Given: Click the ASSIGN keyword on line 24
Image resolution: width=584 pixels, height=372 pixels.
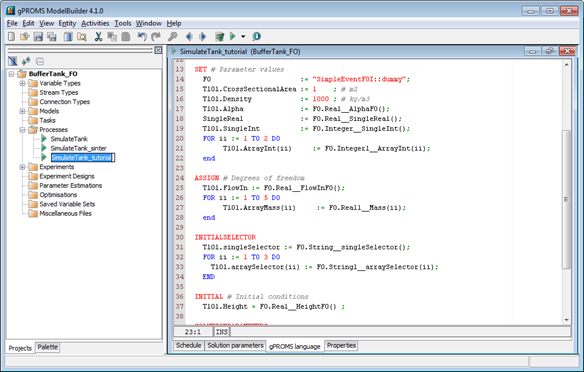Looking at the screenshot, I should tap(207, 178).
